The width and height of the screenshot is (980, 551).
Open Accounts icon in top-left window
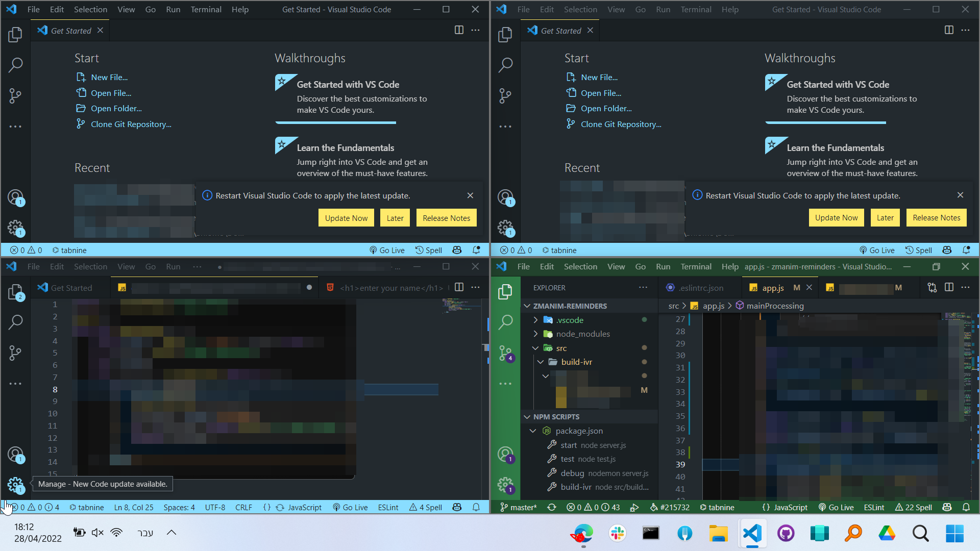click(15, 197)
